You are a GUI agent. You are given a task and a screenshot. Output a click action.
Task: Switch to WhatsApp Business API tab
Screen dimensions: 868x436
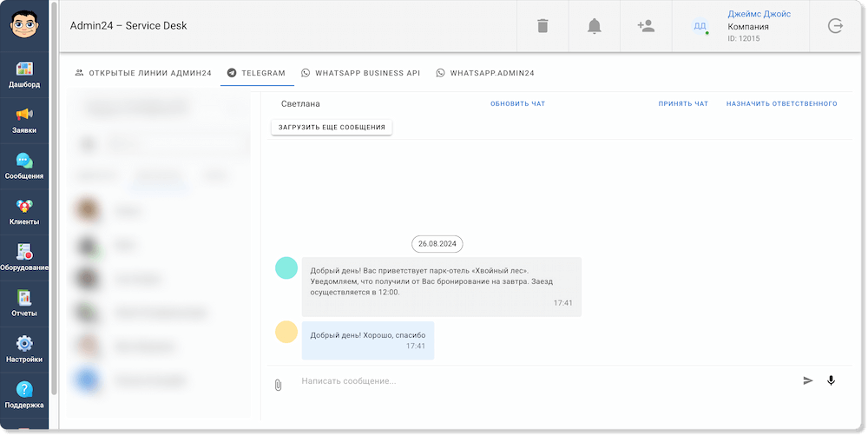(360, 74)
